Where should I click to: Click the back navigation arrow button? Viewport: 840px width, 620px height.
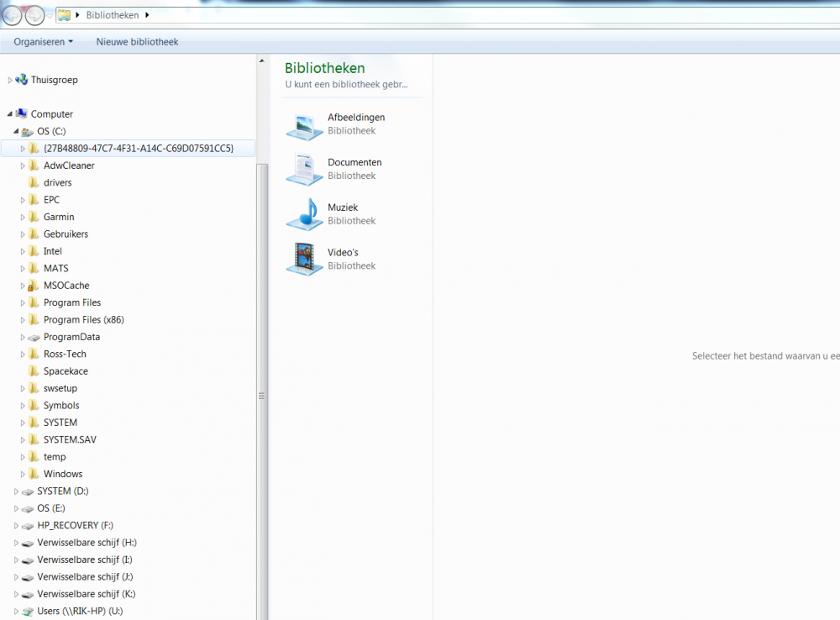click(x=13, y=15)
